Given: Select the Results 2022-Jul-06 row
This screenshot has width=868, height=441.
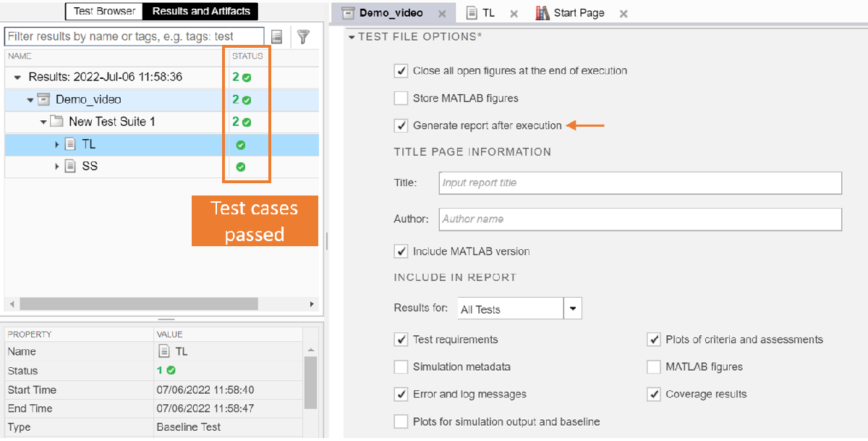Looking at the screenshot, I should pos(105,77).
